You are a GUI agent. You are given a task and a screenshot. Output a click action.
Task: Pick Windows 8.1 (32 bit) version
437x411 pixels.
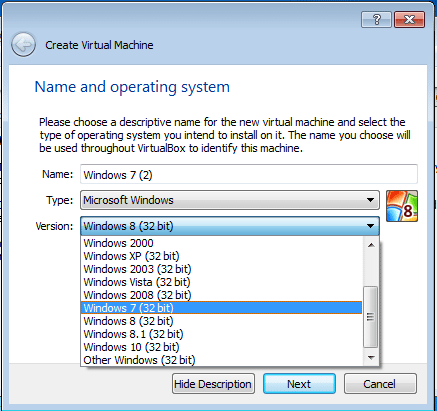[221, 334]
